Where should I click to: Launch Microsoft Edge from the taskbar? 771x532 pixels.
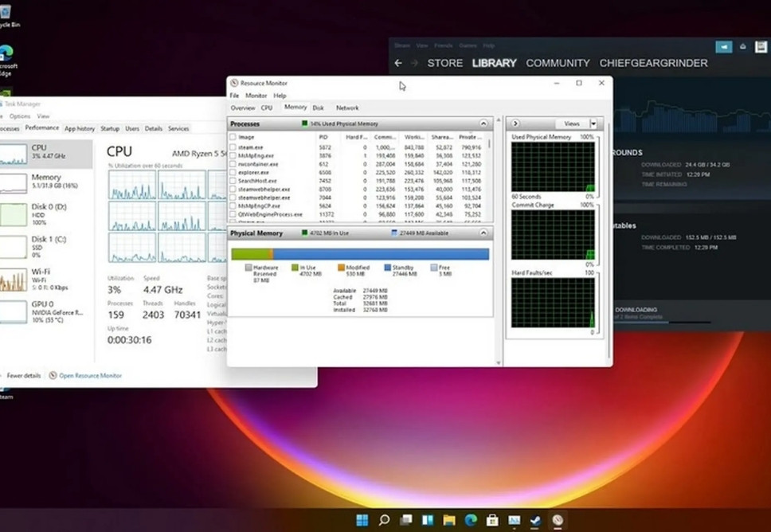[x=471, y=521]
